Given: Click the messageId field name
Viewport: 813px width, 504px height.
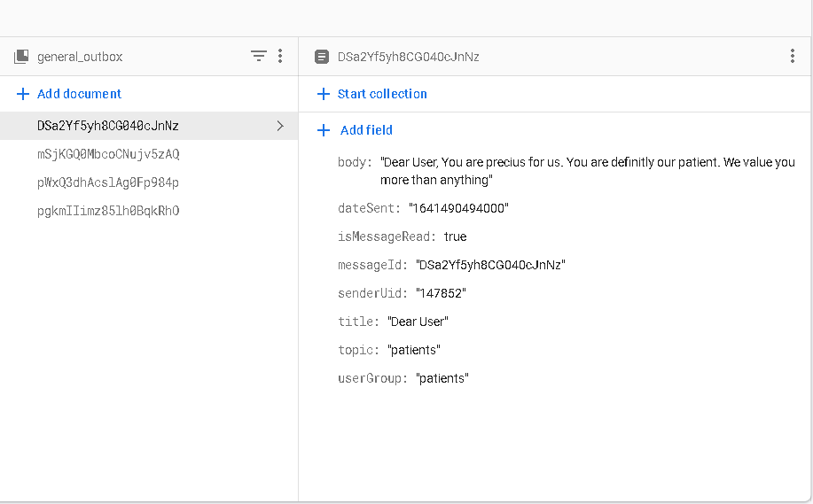Looking at the screenshot, I should click(372, 265).
